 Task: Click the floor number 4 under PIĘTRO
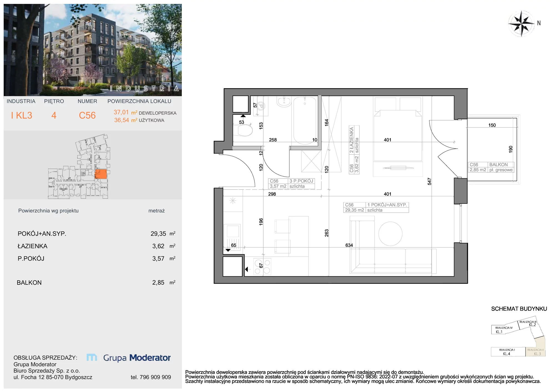54,115
